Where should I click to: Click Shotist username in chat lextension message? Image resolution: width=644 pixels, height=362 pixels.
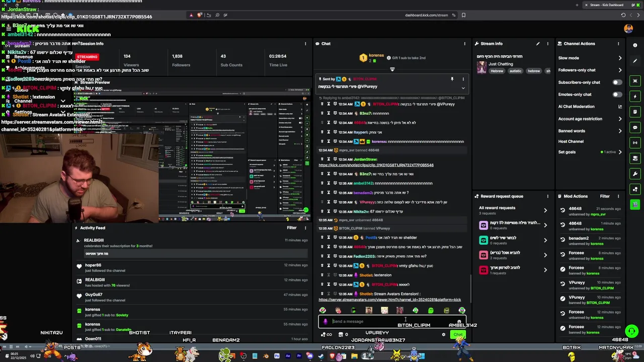tap(366, 275)
